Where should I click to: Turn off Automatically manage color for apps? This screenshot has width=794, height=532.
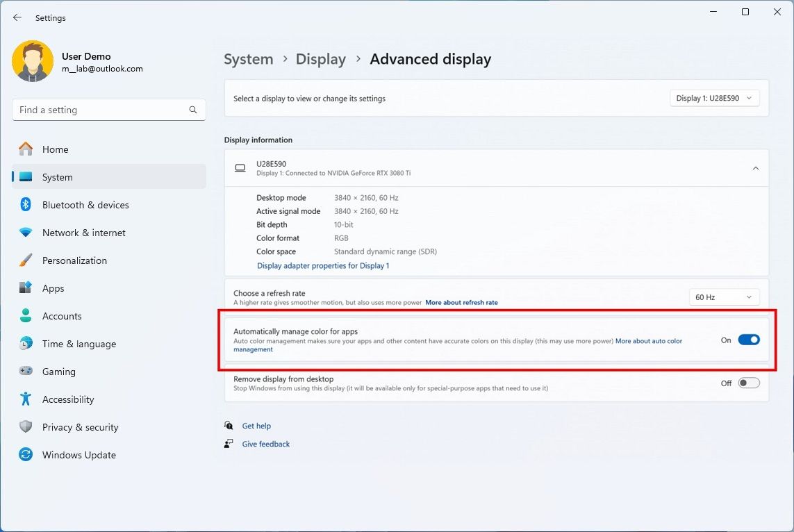748,340
